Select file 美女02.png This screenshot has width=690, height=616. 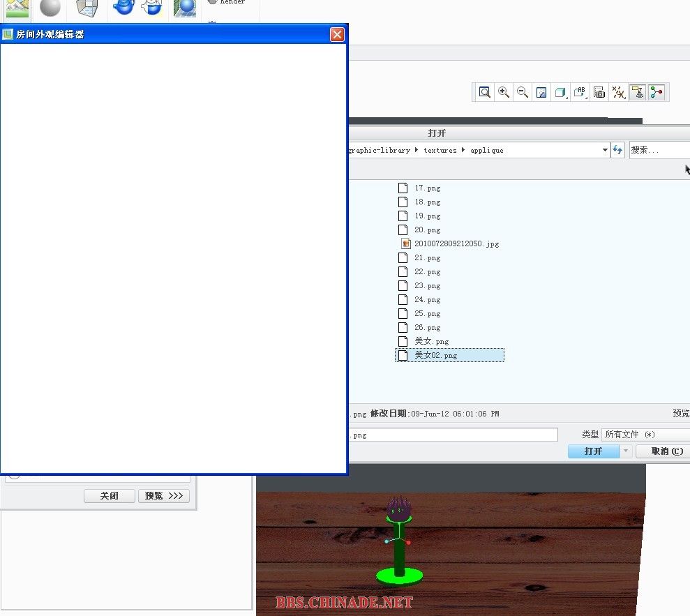(449, 355)
